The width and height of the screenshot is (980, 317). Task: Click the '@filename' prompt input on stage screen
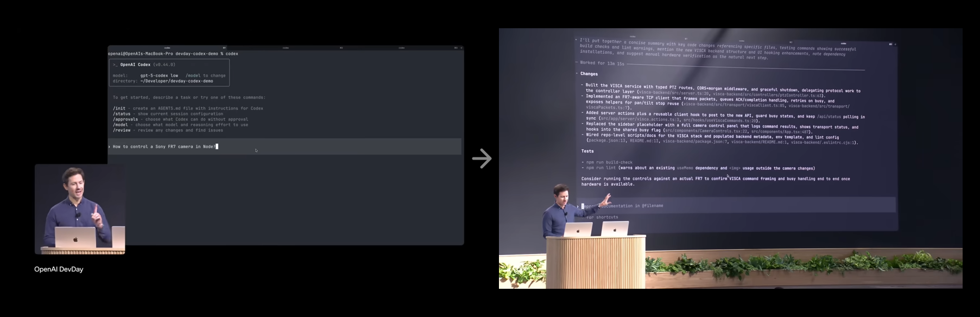pos(736,206)
